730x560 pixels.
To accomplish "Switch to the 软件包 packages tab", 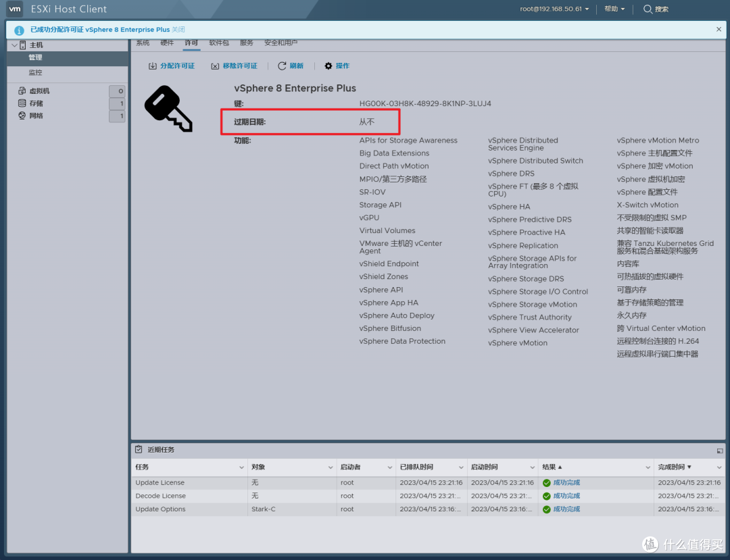I will [218, 43].
